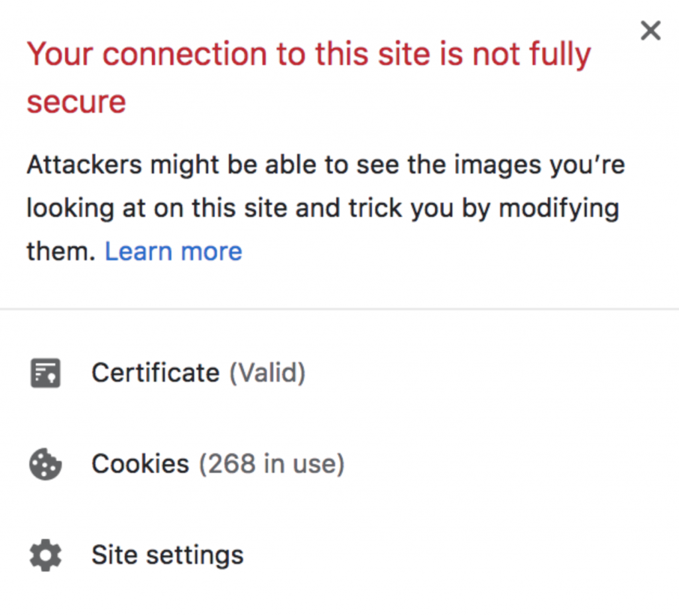
Task: Open the Cookies entry
Action: [140, 464]
